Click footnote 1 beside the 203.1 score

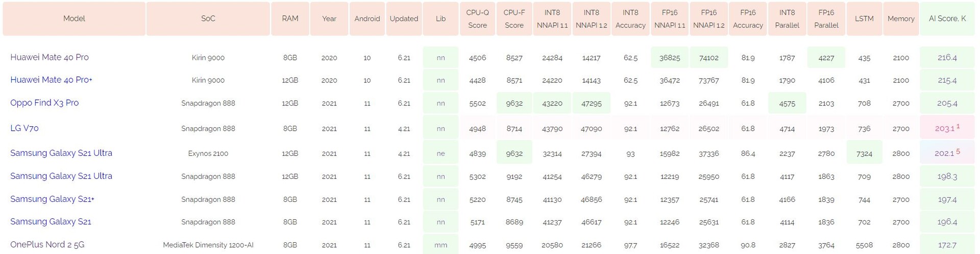coord(958,126)
